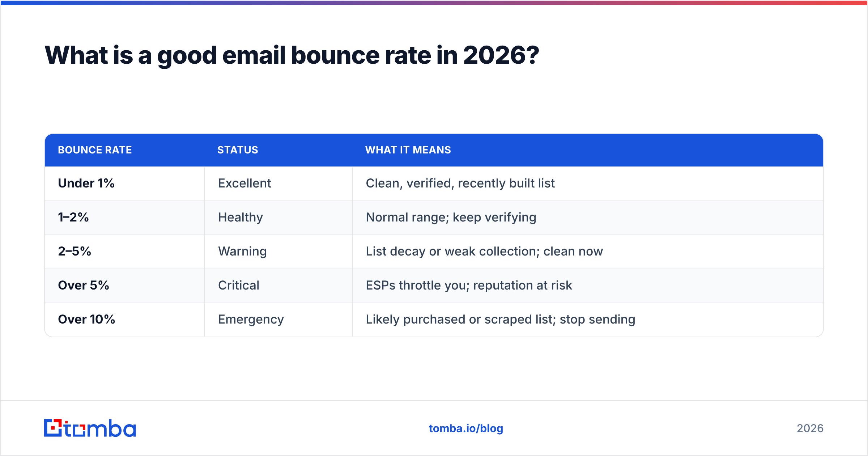Click the 'Over 5%' cell
Viewport: 868px width, 456px height.
pos(124,286)
